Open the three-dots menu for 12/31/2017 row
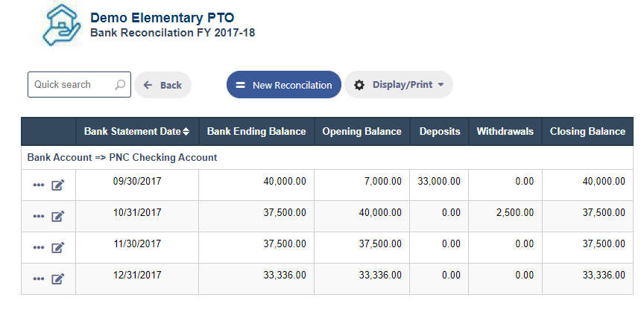Screen dimensions: 644x309 pyautogui.click(x=39, y=279)
